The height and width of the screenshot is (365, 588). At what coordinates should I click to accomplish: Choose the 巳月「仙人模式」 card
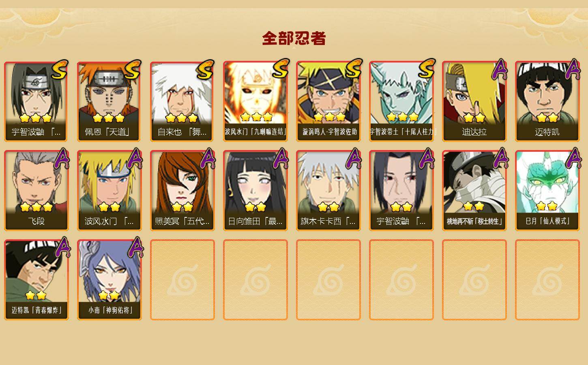point(547,191)
